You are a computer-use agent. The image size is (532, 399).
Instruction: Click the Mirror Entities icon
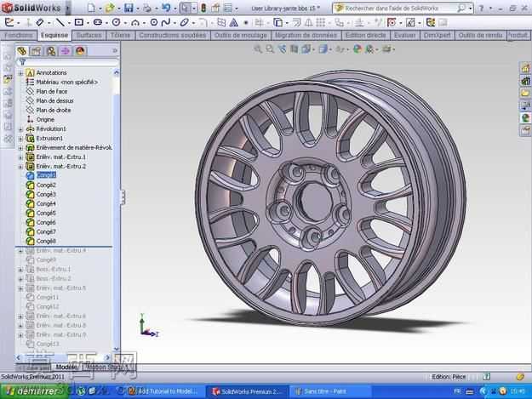coord(309,23)
